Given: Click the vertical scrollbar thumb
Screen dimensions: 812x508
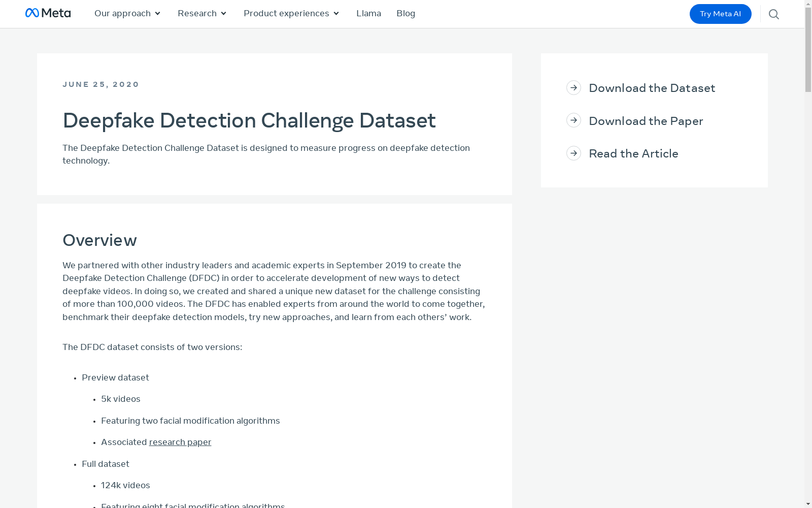Looking at the screenshot, I should [808, 50].
